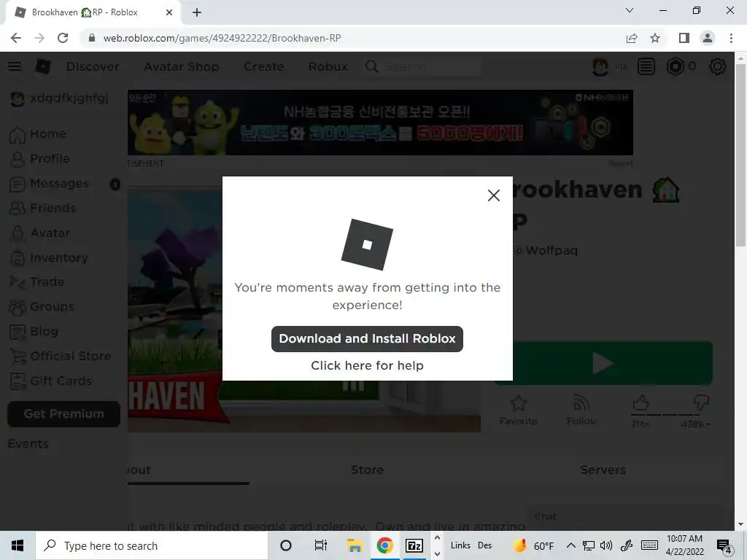Click Download and Install Roblox button

point(367,338)
